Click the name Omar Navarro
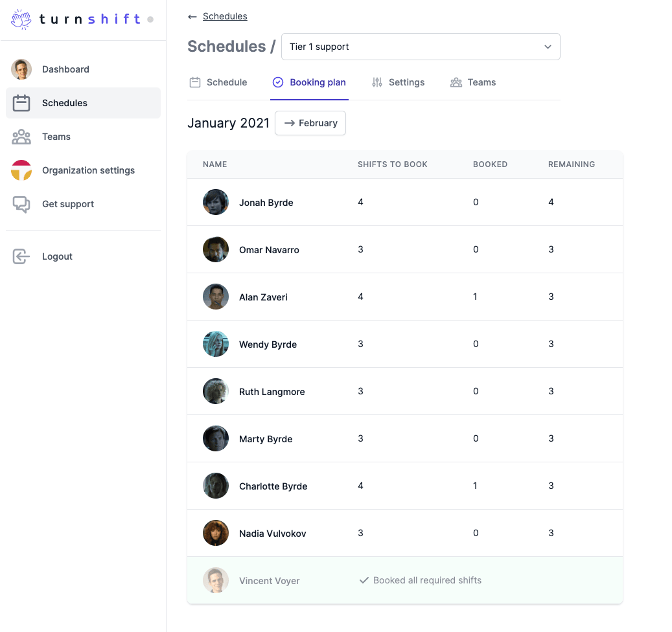This screenshot has width=672, height=632. tap(269, 250)
